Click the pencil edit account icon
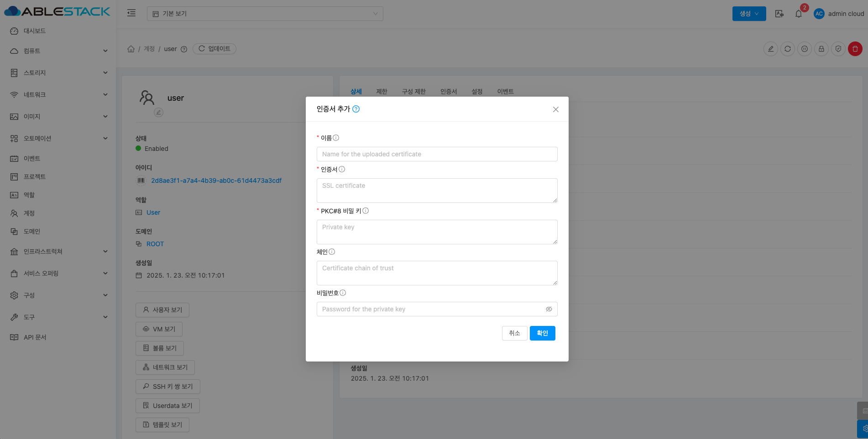 click(770, 49)
